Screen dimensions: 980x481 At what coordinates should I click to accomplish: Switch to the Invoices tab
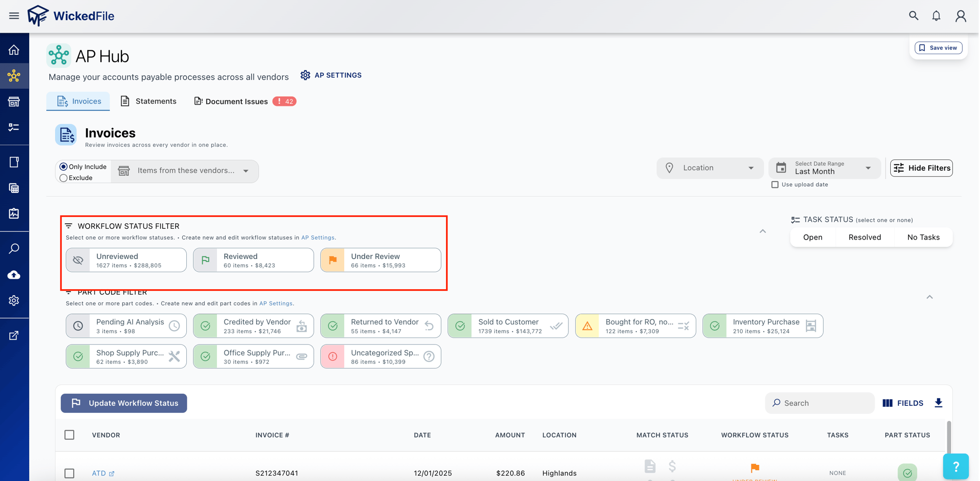click(78, 101)
